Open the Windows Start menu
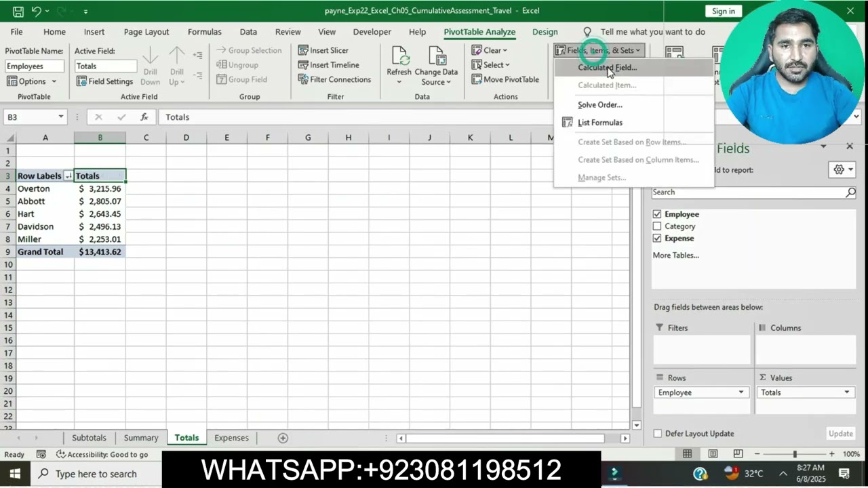Viewport: 868px width, 488px height. [14, 474]
